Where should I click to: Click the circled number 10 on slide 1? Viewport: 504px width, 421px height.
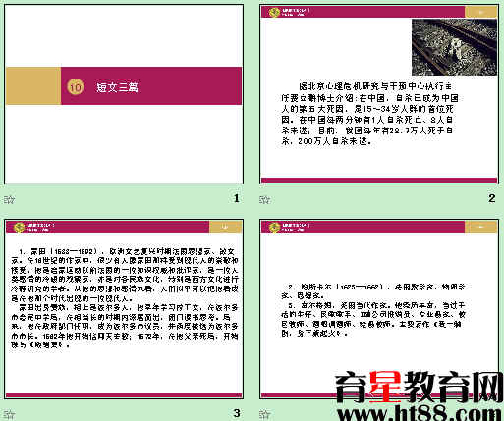pyautogui.click(x=76, y=87)
